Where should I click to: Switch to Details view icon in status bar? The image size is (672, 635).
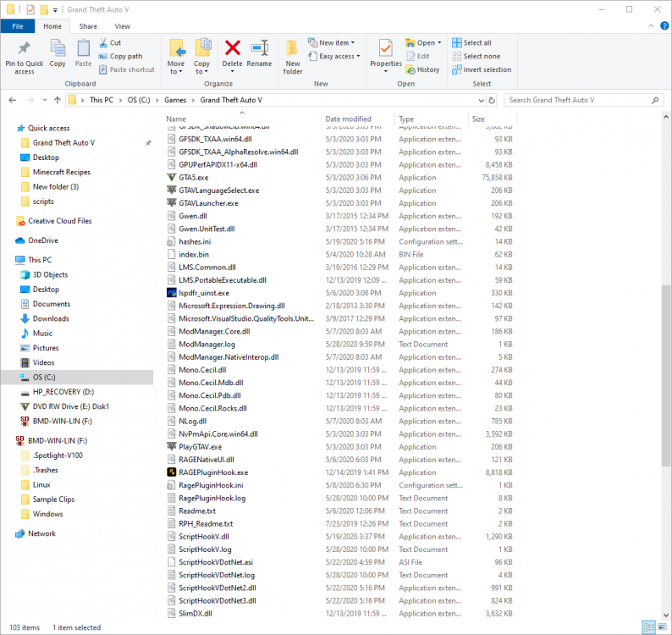pyautogui.click(x=649, y=627)
